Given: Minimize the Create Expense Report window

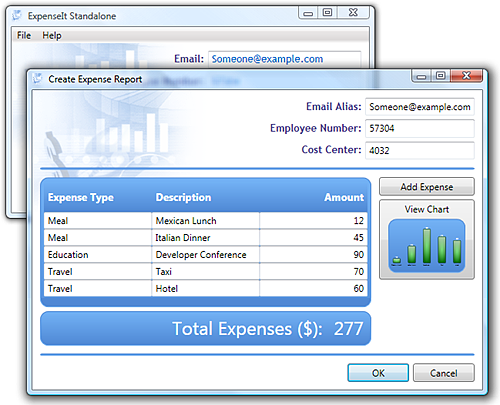Looking at the screenshot, I should pos(421,76).
